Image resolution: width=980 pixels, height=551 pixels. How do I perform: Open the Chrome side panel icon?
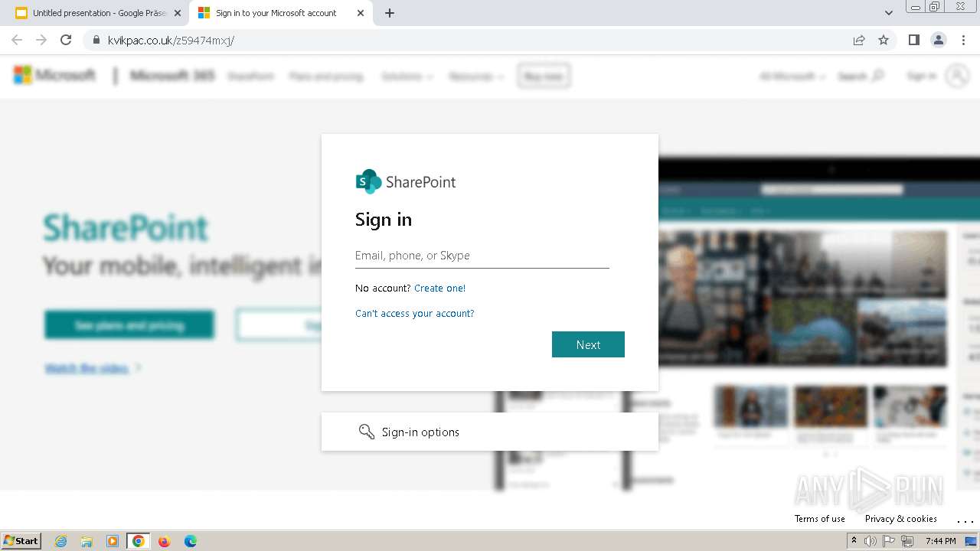tap(913, 40)
